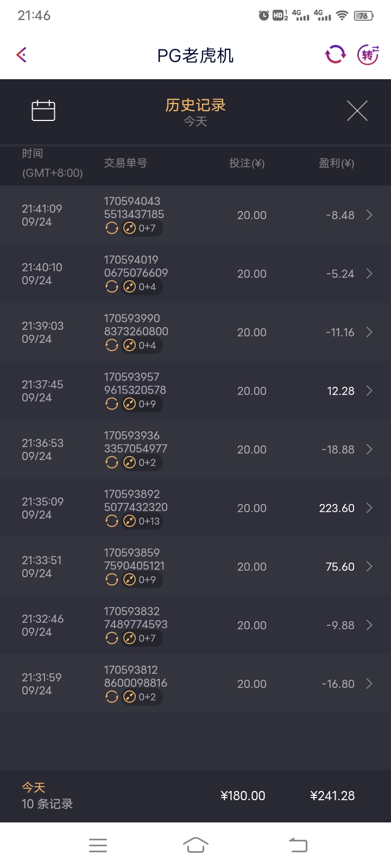This screenshot has height=868, width=391.
Task: Select the 21:37:45 record with 12.28 profit
Action: [x=195, y=391]
